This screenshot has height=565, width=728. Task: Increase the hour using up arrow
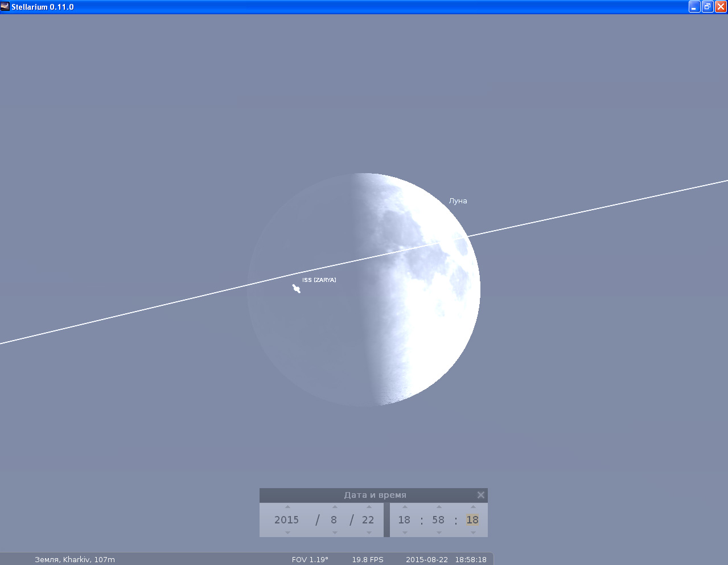coord(405,507)
